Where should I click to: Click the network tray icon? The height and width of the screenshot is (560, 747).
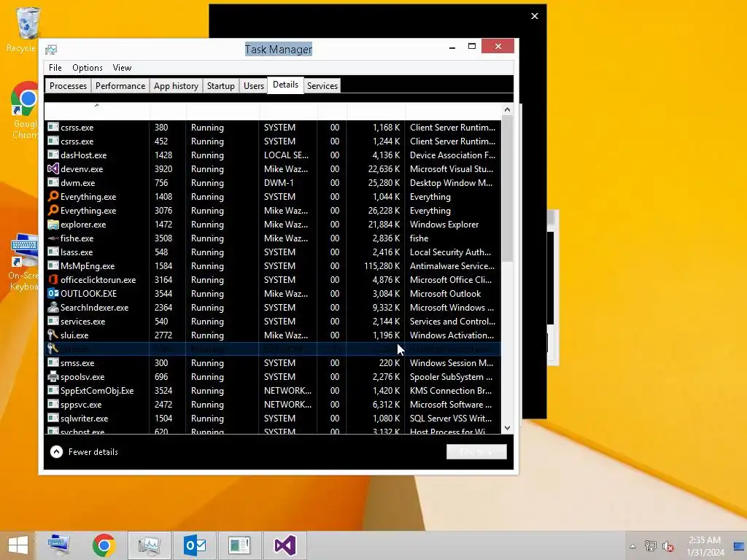[650, 546]
